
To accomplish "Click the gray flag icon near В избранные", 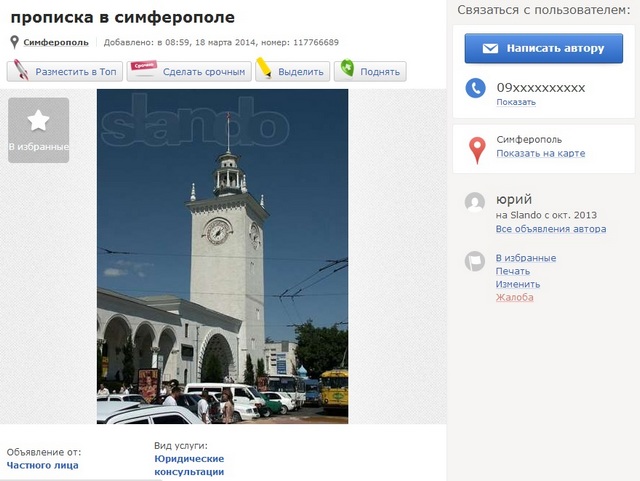I will (x=476, y=262).
